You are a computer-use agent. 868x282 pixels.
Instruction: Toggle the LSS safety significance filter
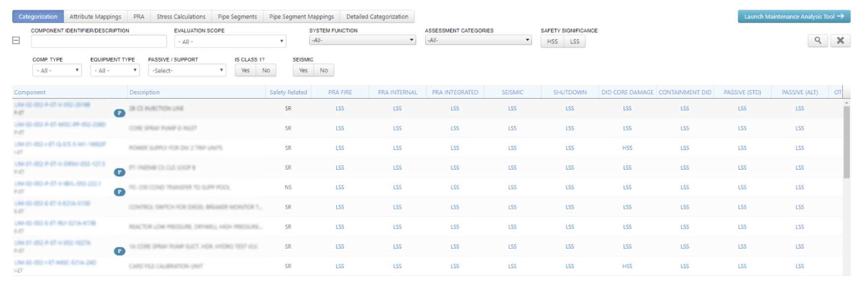(x=575, y=41)
